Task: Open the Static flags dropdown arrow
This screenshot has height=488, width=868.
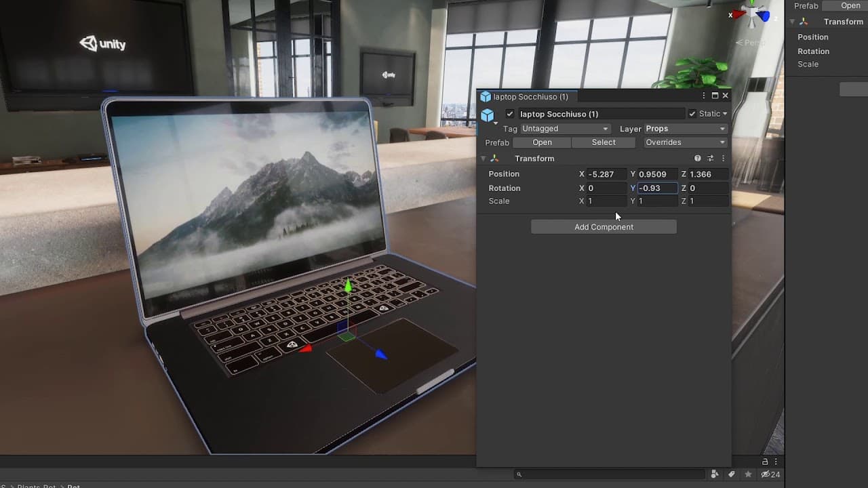Action: pos(725,114)
